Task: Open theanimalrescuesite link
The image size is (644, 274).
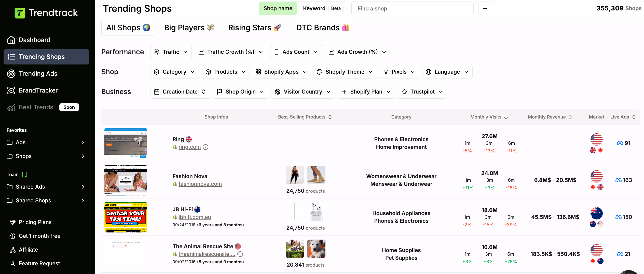Action: click(x=207, y=254)
